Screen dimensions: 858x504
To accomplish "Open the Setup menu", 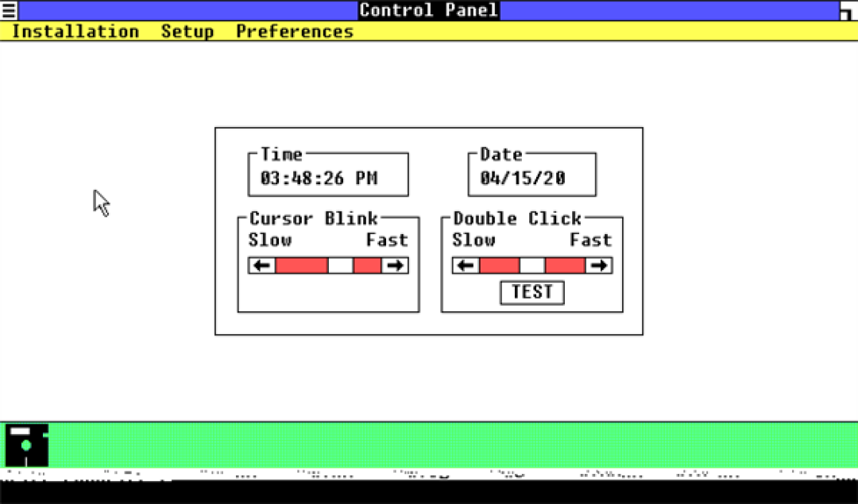I will pos(187,32).
